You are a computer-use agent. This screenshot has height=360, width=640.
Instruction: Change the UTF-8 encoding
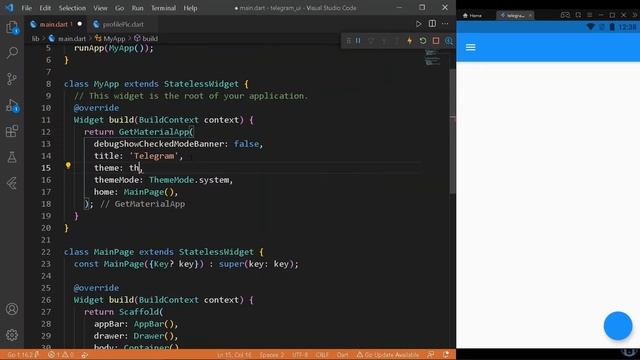300,355
